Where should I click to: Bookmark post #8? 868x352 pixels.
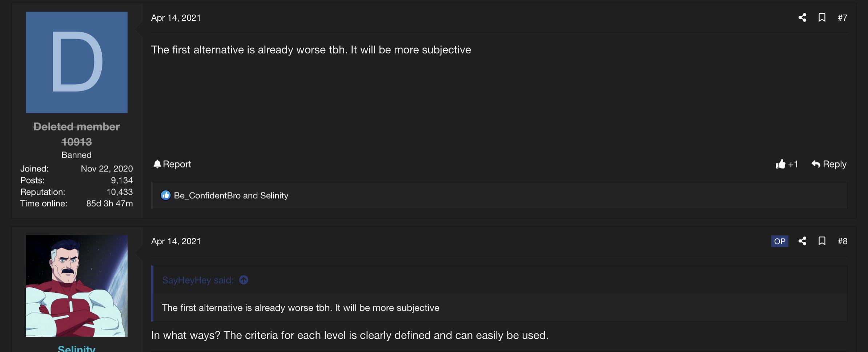coord(822,241)
